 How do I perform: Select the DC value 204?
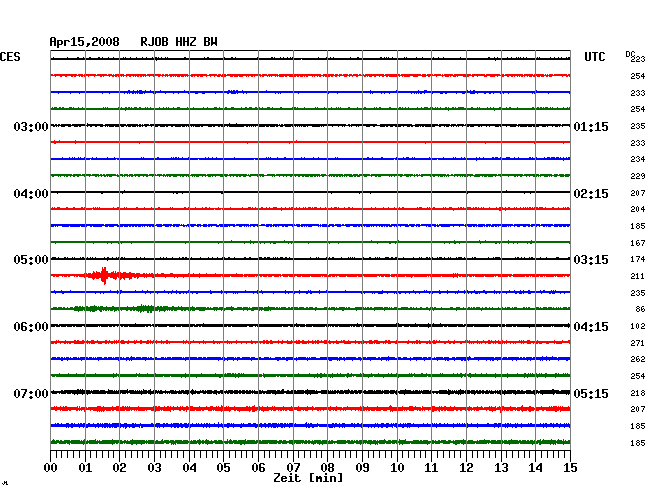638,209
